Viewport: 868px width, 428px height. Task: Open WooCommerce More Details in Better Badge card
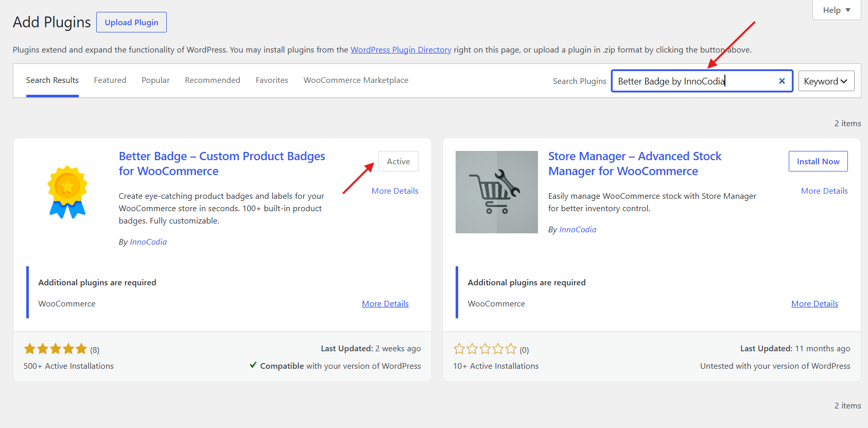(385, 304)
